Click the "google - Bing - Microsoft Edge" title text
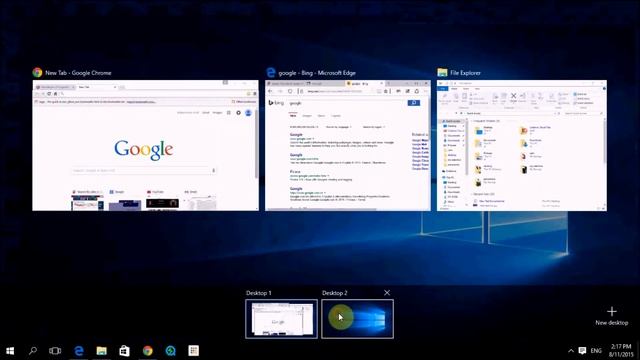The width and height of the screenshot is (640, 360). 317,73
